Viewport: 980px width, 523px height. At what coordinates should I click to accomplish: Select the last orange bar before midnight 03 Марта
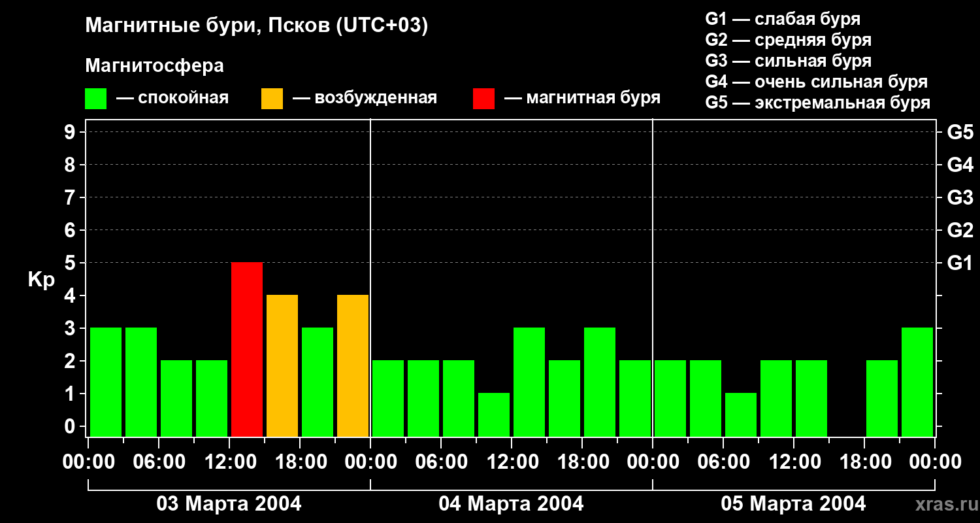pos(353,365)
